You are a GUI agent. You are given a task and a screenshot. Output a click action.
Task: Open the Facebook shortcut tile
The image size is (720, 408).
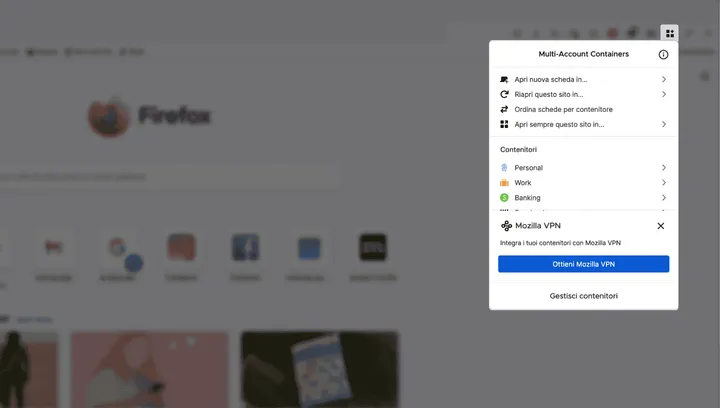point(246,248)
